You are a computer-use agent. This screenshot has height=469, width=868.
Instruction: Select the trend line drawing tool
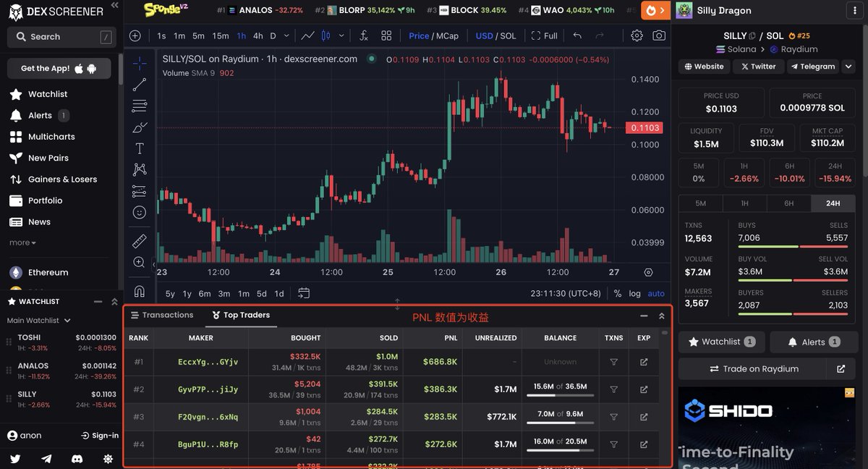coord(140,85)
